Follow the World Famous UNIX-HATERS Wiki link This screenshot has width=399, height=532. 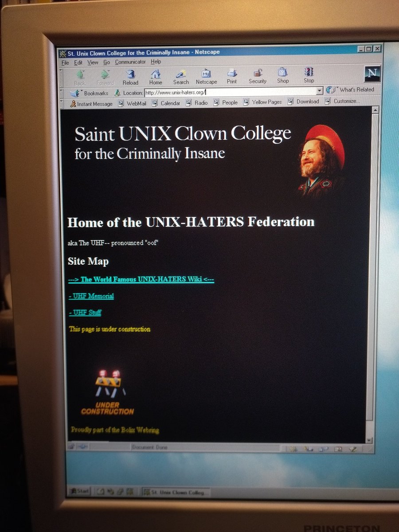point(141,280)
